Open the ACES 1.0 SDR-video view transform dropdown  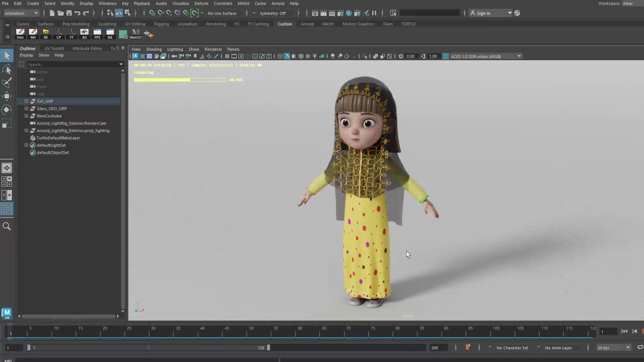(x=486, y=56)
